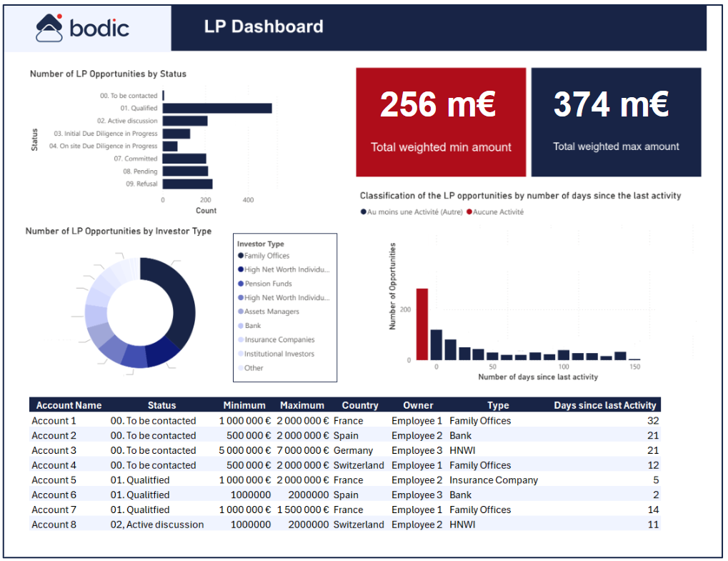Select the 374 m€ weighted max card
728x561 pixels.
[616, 122]
